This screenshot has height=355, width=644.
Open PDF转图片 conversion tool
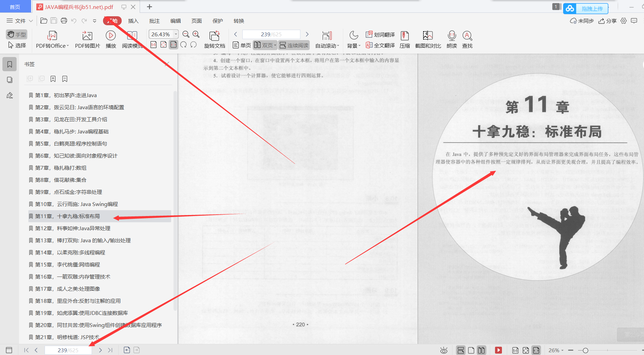87,40
